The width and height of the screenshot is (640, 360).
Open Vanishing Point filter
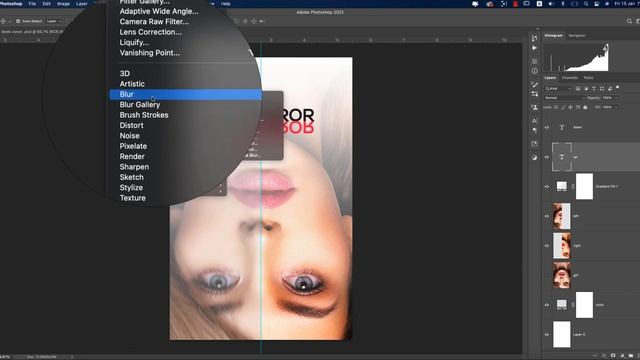click(x=149, y=53)
